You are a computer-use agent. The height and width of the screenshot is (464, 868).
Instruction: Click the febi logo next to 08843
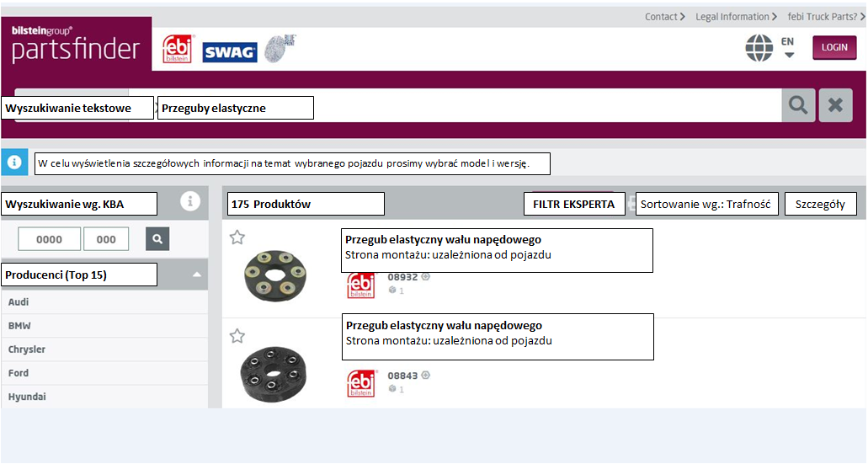pyautogui.click(x=361, y=384)
